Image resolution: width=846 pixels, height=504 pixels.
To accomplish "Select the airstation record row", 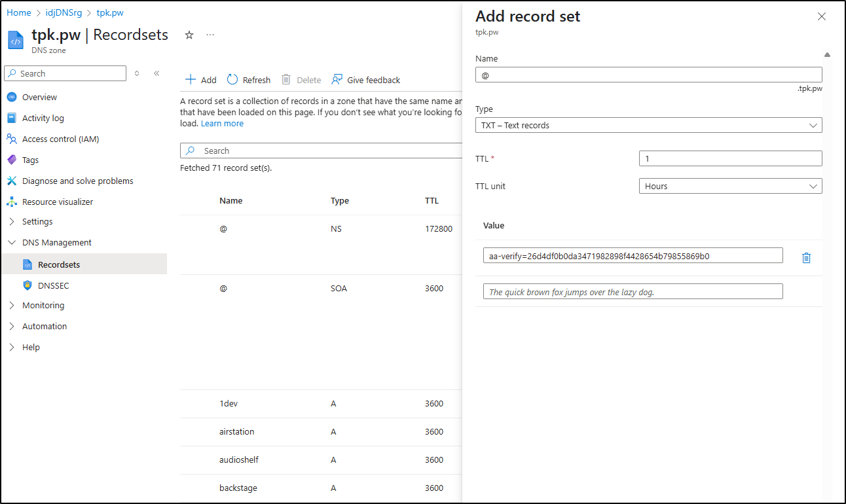I will 322,432.
